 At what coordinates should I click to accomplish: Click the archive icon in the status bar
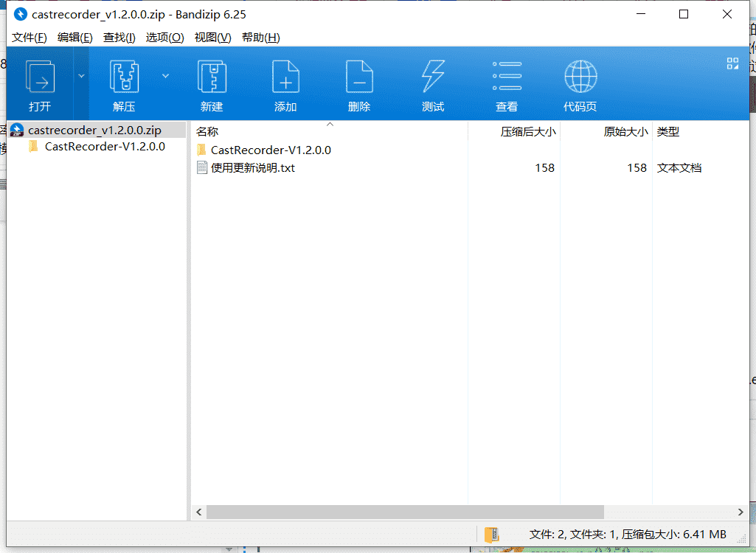492,535
